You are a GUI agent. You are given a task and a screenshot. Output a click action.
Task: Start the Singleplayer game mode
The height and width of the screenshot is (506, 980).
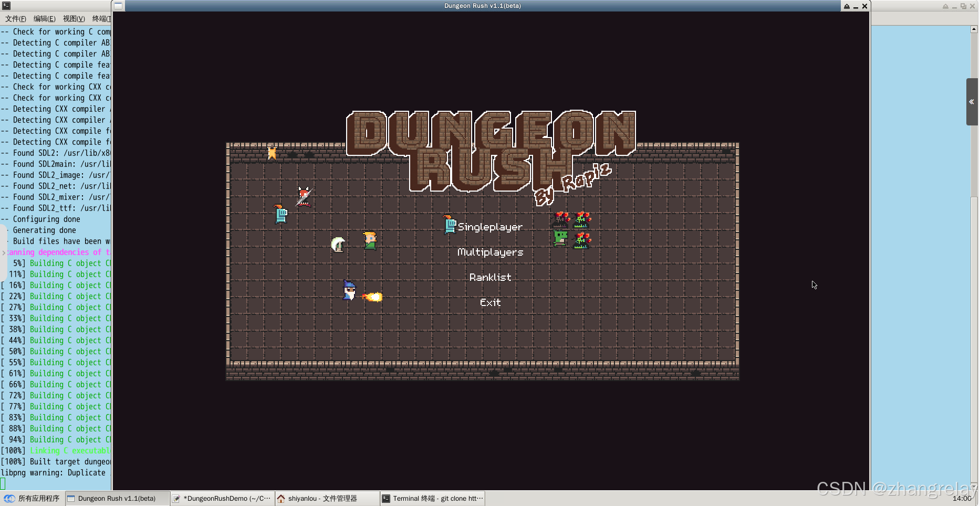pyautogui.click(x=490, y=227)
